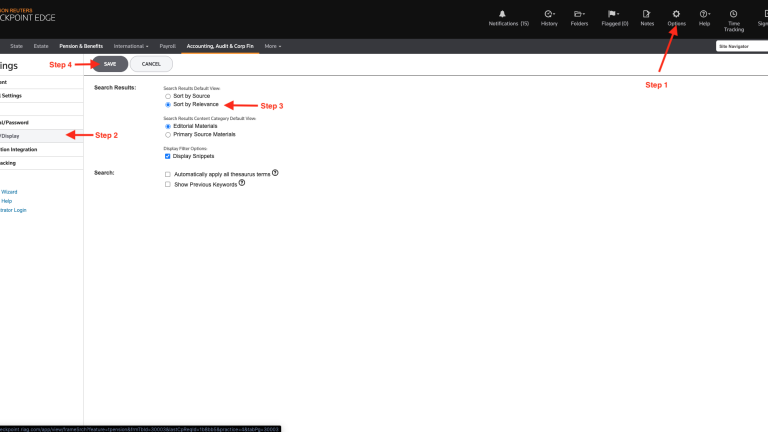768x432 pixels.
Task: Switch to the Pension & Benefits tab
Action: tap(81, 46)
